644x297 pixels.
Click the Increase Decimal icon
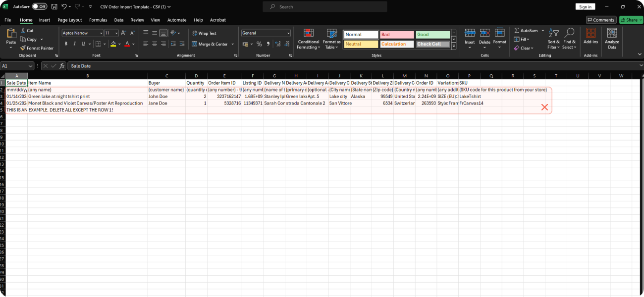277,44
